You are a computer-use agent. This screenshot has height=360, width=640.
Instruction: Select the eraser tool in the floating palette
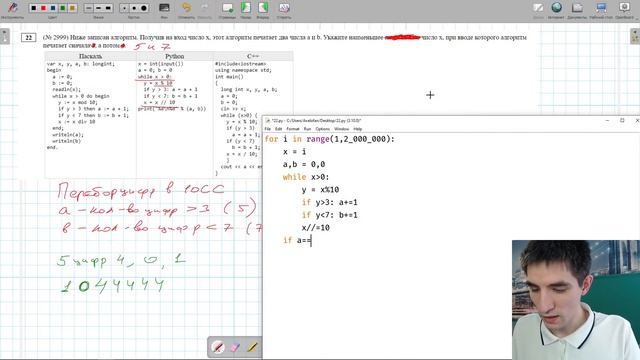[x=236, y=347]
